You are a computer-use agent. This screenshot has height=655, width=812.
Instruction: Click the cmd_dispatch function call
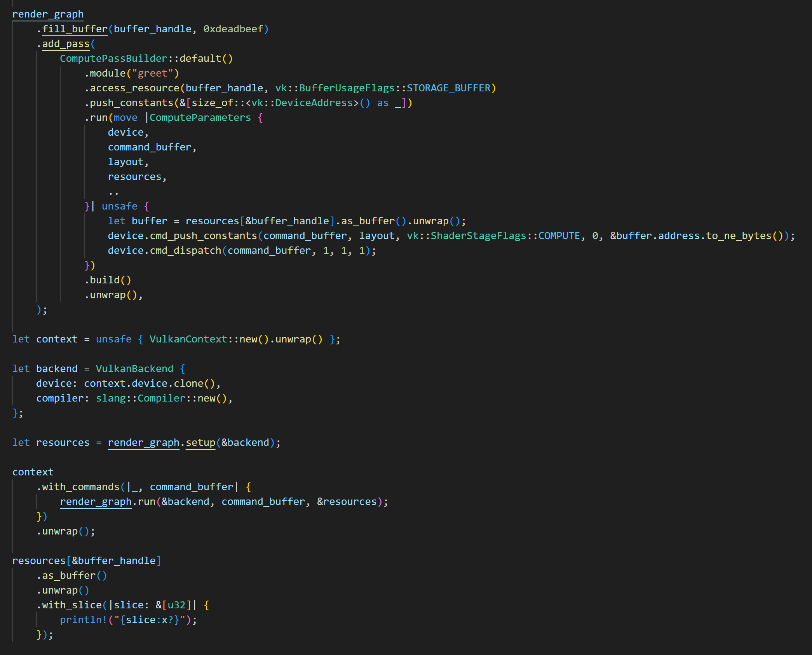pos(185,251)
